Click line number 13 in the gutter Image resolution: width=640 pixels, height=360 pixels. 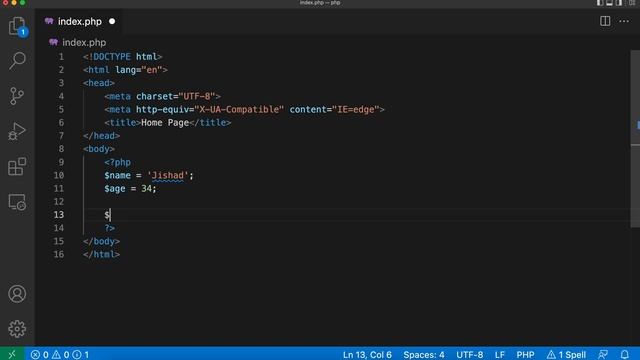click(59, 215)
